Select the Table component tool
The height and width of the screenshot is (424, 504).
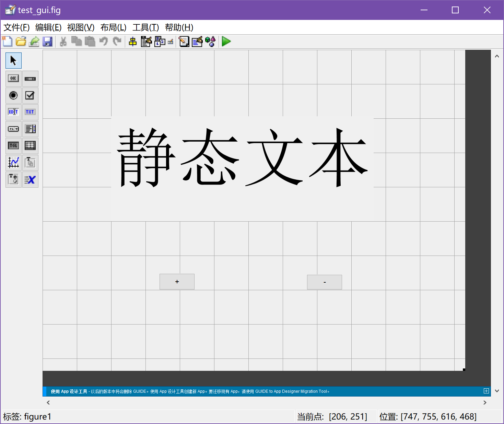click(30, 146)
